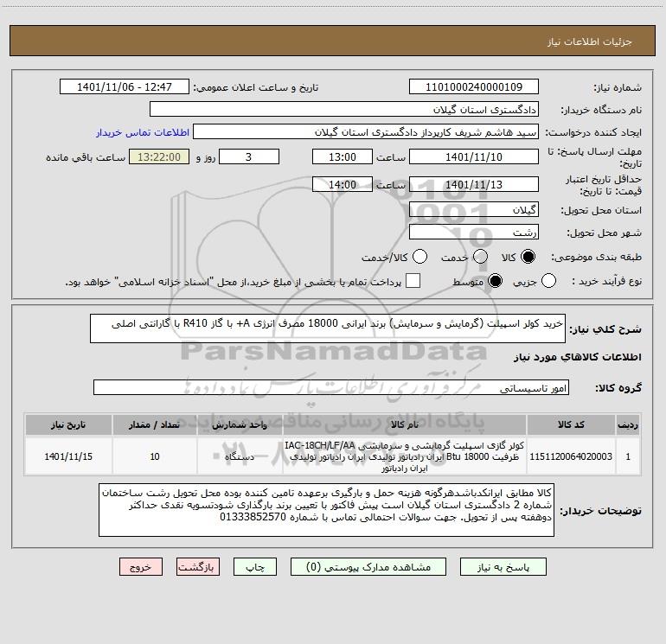This screenshot has height=644, width=666.
Task: Choose the متوسط purchase type radio
Action: pos(495,281)
